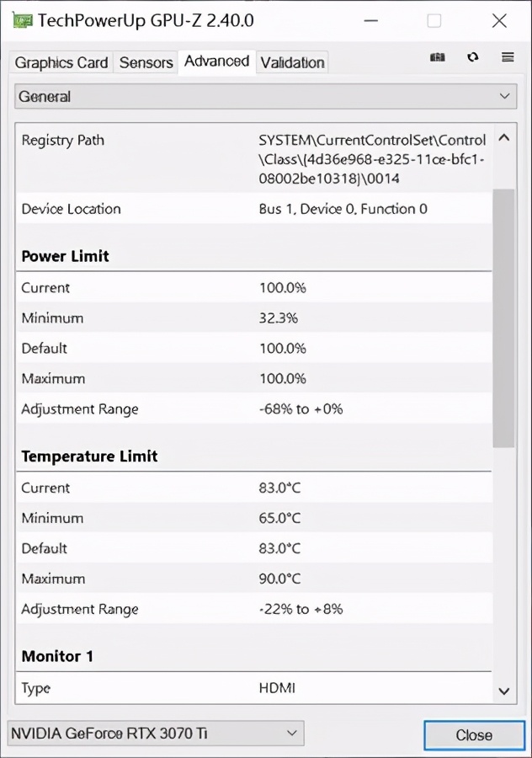
Task: Minimize the GPU-Z window
Action: click(x=369, y=20)
